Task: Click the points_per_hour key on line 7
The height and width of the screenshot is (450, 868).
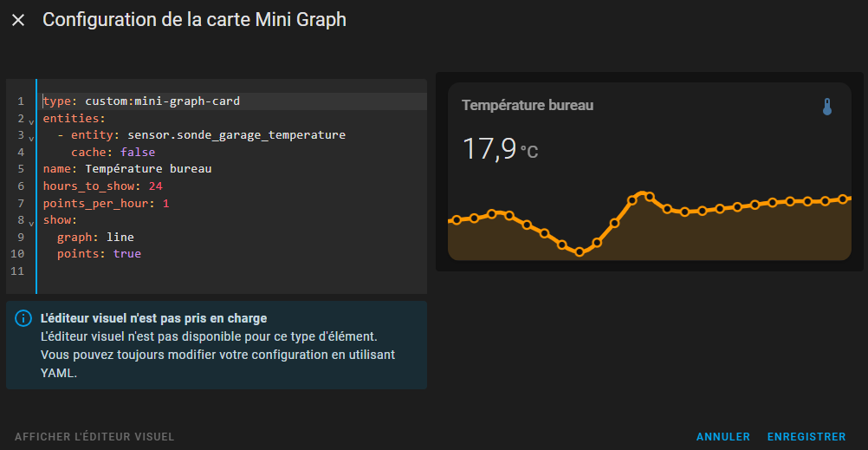Action: [x=94, y=203]
